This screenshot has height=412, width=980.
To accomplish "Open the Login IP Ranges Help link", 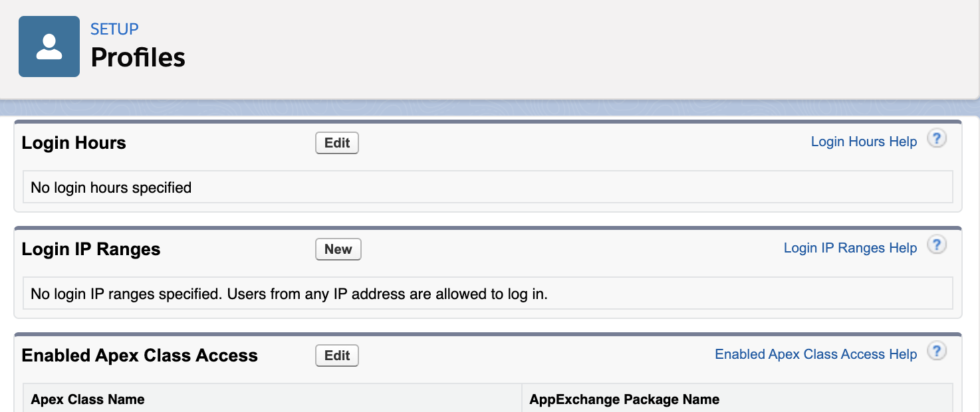I will (850, 248).
